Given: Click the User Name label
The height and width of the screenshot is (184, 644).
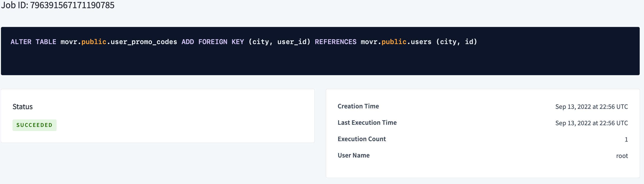Looking at the screenshot, I should click(x=353, y=155).
